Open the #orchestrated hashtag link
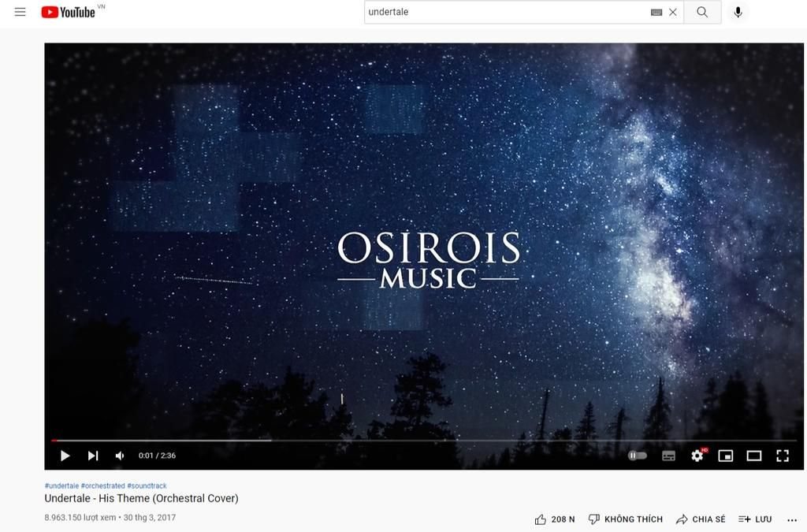Viewport: 807px width, 532px height. coord(103,485)
